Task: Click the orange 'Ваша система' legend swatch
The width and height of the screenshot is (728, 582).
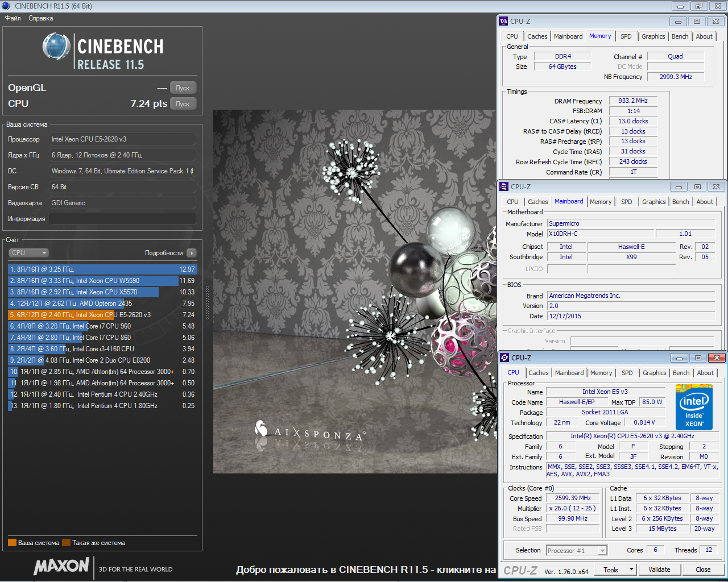Action: point(12,543)
